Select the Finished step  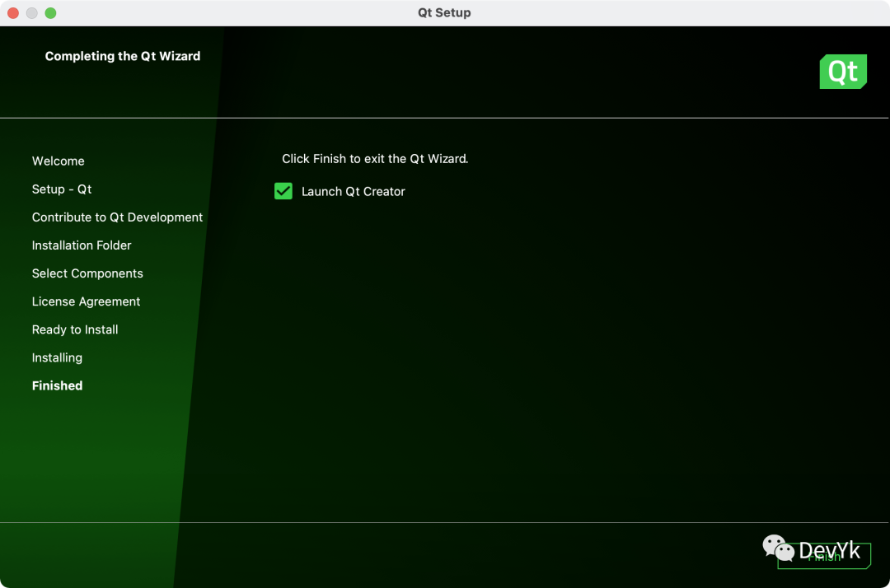57,385
